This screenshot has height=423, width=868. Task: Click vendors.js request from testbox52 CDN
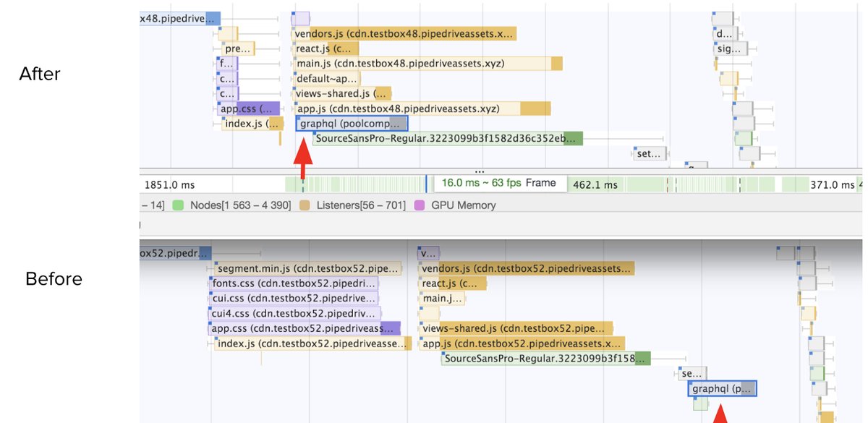click(526, 268)
